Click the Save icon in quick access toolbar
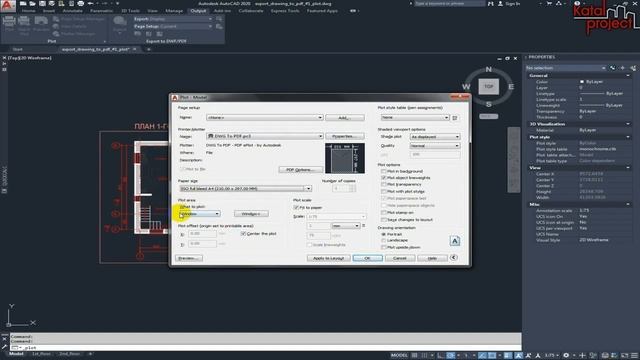The height and width of the screenshot is (360, 640). (42, 4)
